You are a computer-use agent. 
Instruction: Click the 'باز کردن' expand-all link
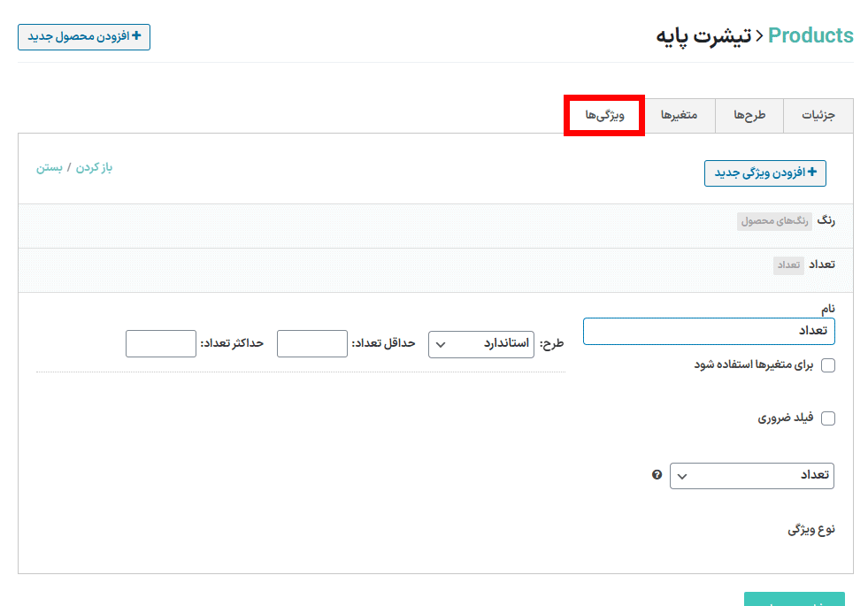coord(95,167)
